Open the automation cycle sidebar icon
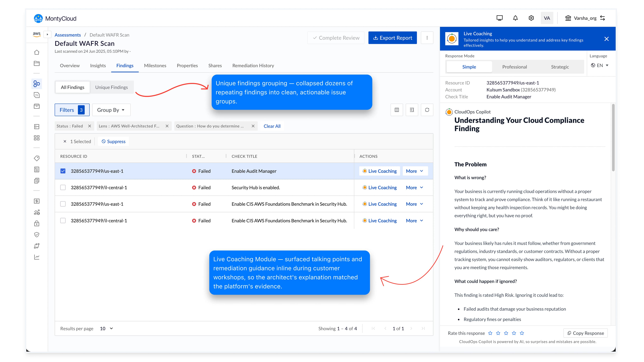 37,246
